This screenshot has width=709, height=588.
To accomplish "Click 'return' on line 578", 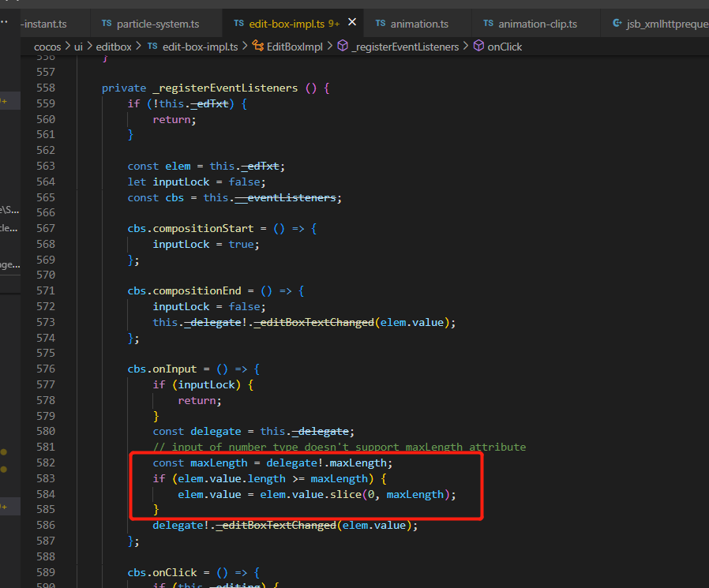I will (197, 401).
